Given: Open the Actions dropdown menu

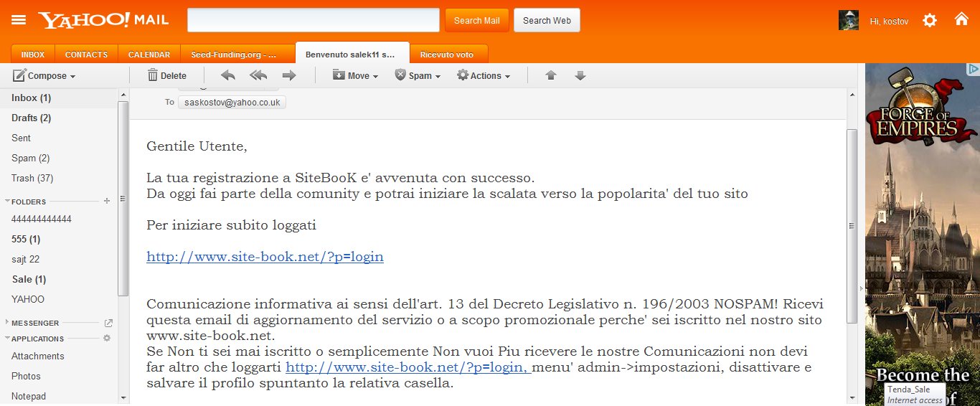Looking at the screenshot, I should click(x=484, y=75).
